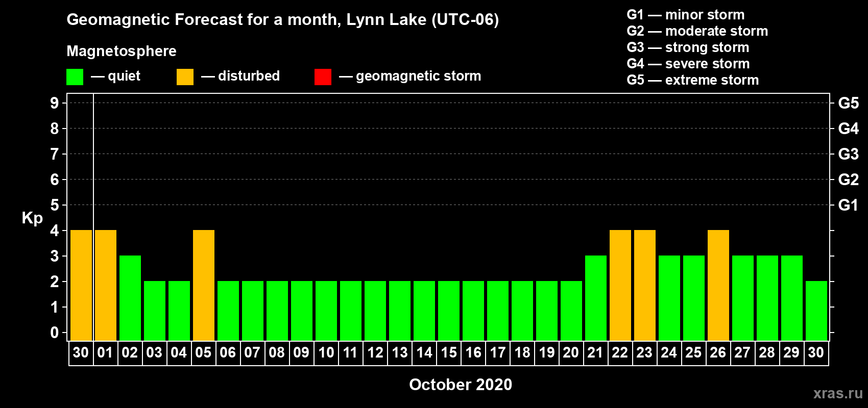868x408 pixels.
Task: Click the '— geomagnetic storm' legend label
Action: (410, 76)
